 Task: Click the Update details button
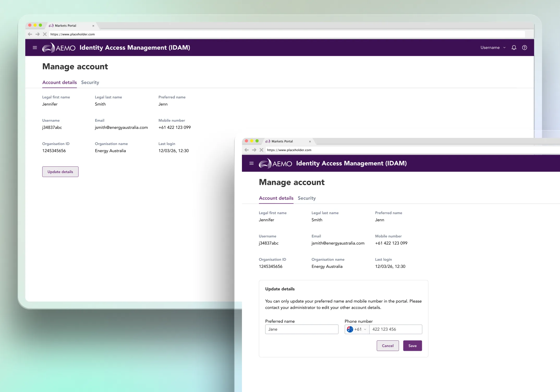[x=60, y=172]
